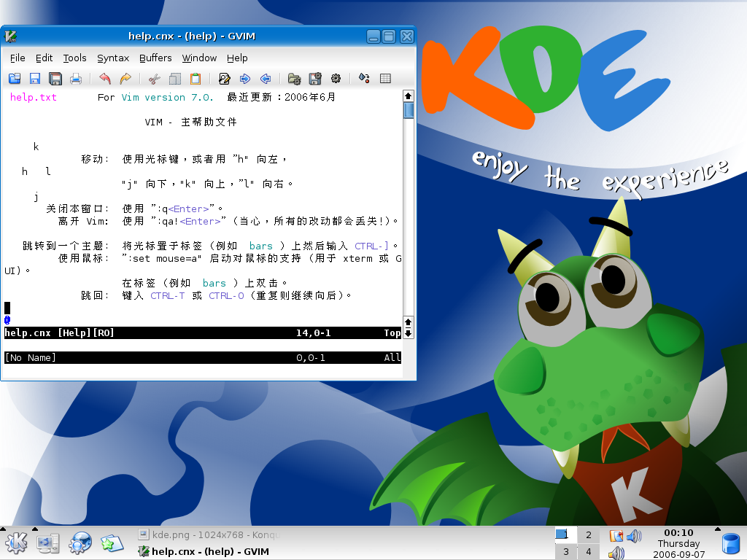Click the table grid toolbar icon
Image resolution: width=747 pixels, height=560 pixels.
pos(385,79)
